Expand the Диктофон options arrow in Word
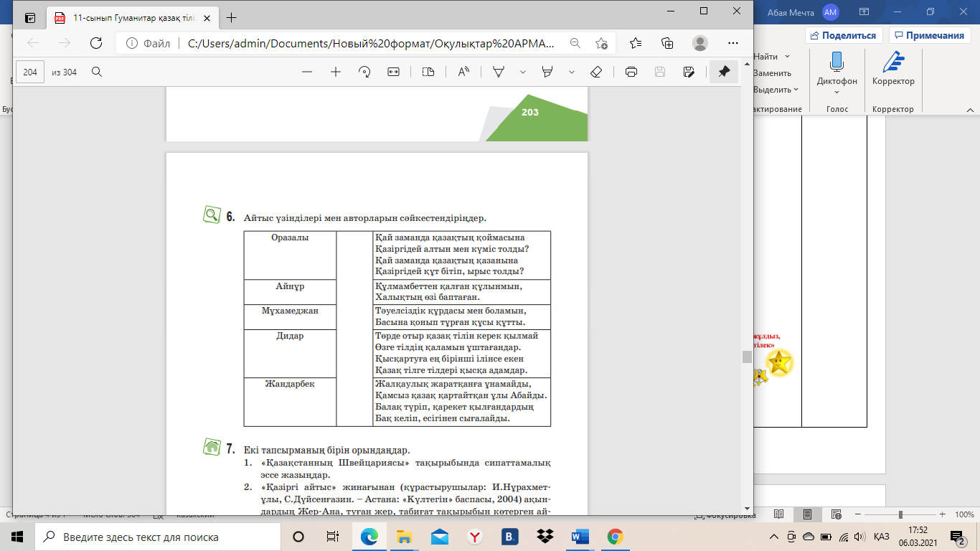This screenshot has height=551, width=980. tap(837, 92)
